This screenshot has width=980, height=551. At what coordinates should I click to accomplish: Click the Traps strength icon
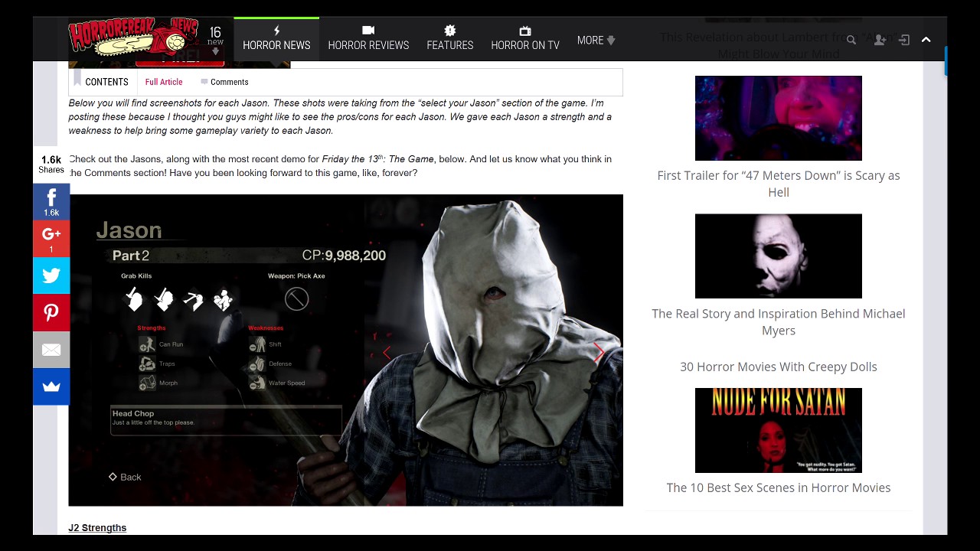point(147,364)
